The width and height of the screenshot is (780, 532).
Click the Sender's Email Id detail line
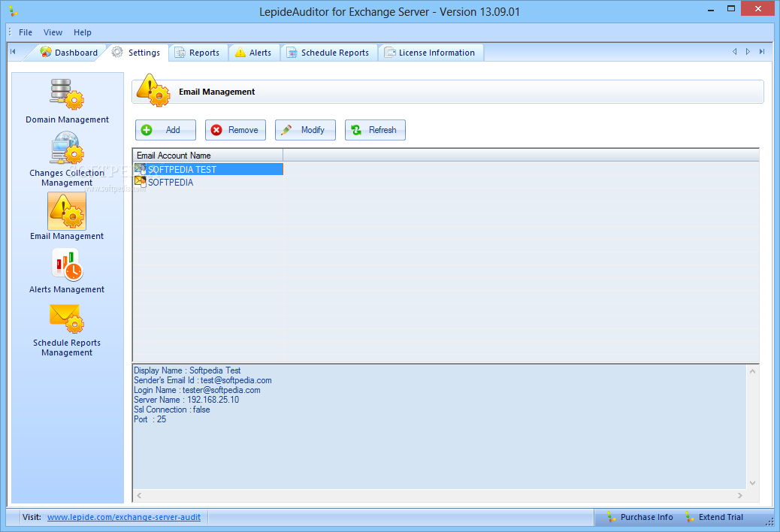pos(203,380)
